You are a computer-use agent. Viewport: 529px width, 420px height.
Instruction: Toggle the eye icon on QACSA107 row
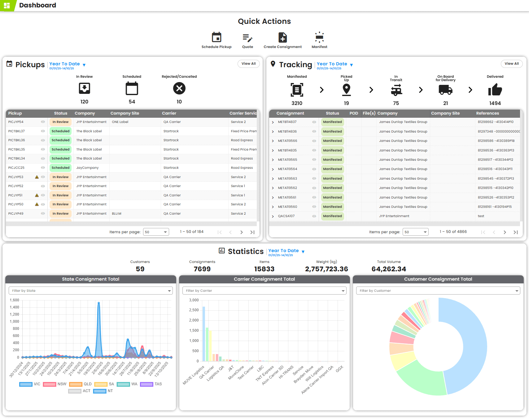[314, 216]
